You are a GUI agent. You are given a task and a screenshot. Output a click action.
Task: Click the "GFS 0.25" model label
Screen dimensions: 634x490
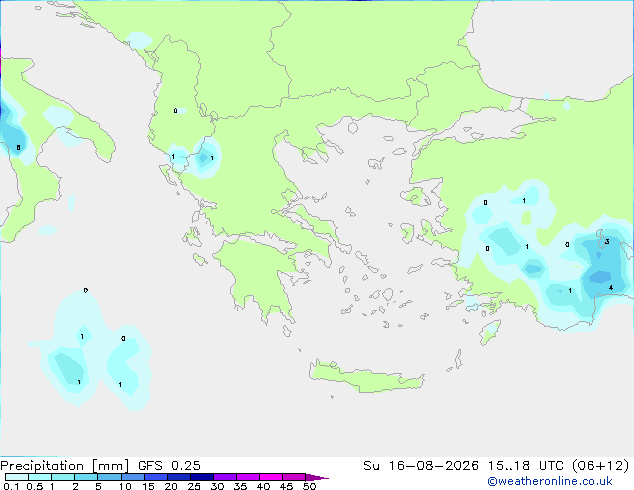click(169, 466)
